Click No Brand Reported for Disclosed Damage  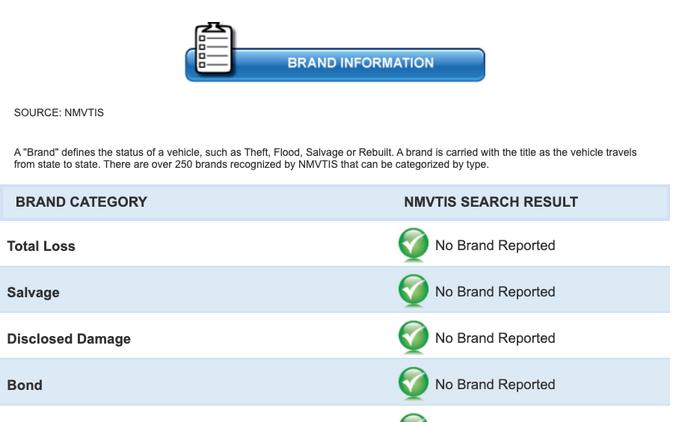click(x=495, y=338)
